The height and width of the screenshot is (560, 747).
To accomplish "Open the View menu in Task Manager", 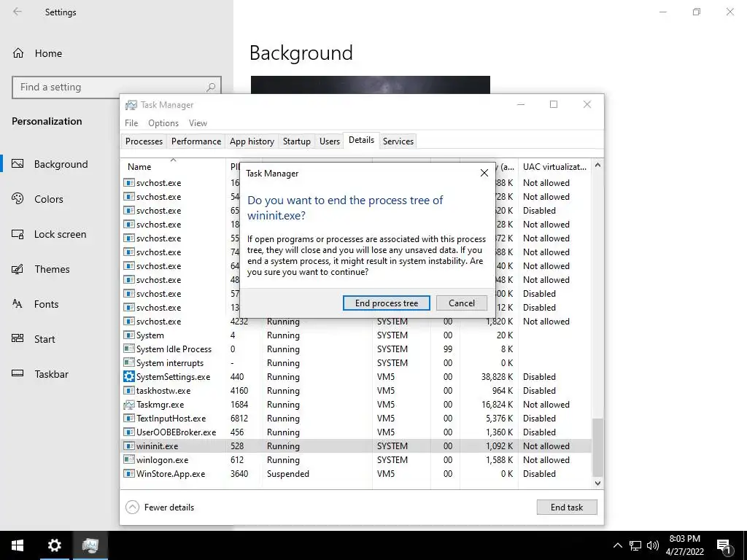I will click(198, 122).
